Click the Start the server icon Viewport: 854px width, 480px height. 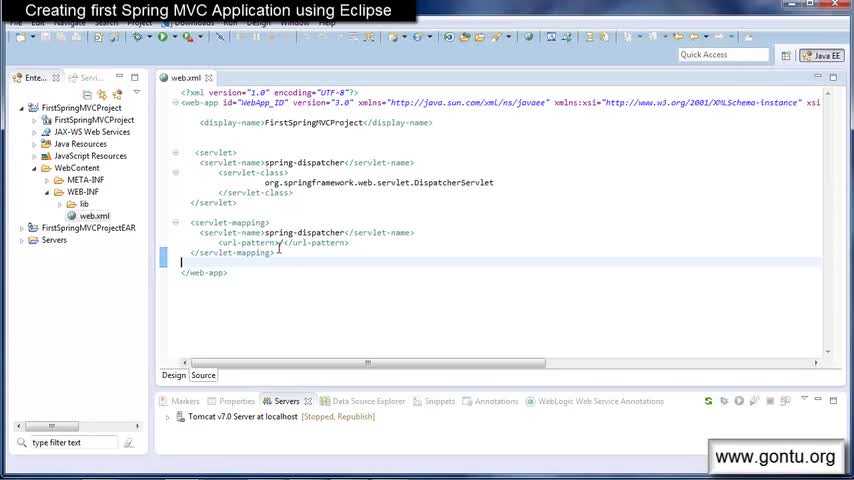739,401
